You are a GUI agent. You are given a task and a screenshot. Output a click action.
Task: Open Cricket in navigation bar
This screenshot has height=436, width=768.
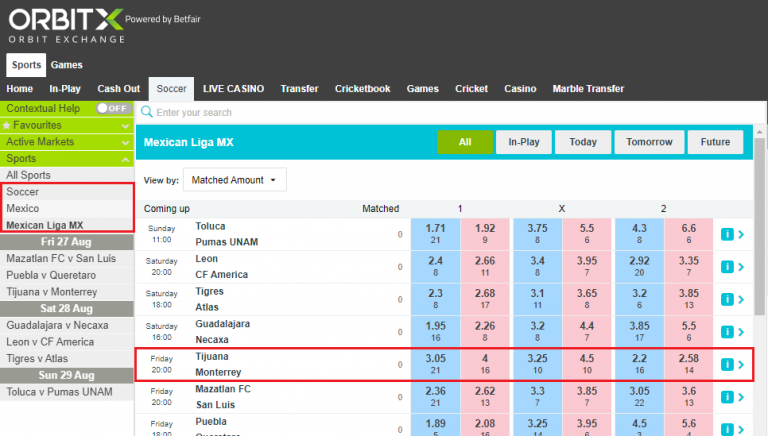click(x=471, y=89)
